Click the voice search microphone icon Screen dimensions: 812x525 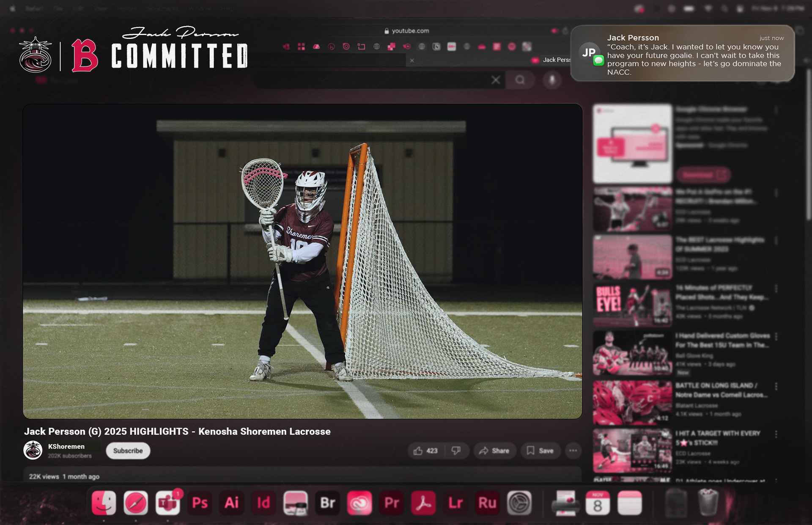pyautogui.click(x=552, y=80)
